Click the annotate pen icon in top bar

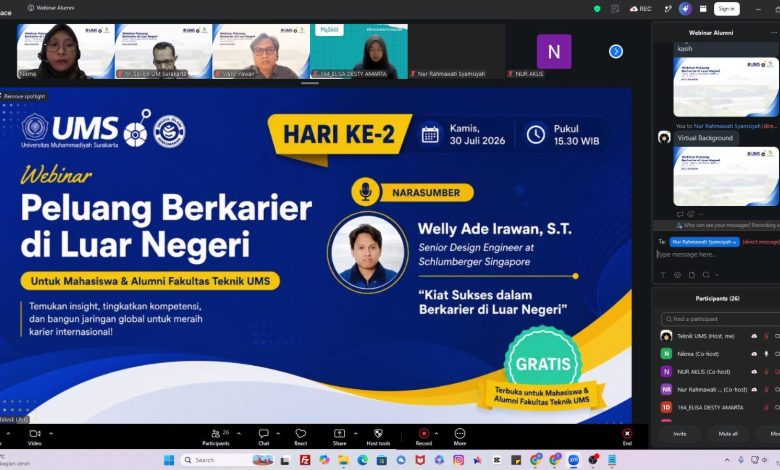tap(668, 8)
